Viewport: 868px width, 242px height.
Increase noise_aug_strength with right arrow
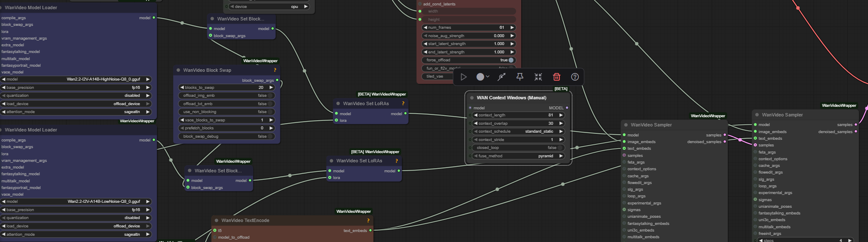pos(512,36)
